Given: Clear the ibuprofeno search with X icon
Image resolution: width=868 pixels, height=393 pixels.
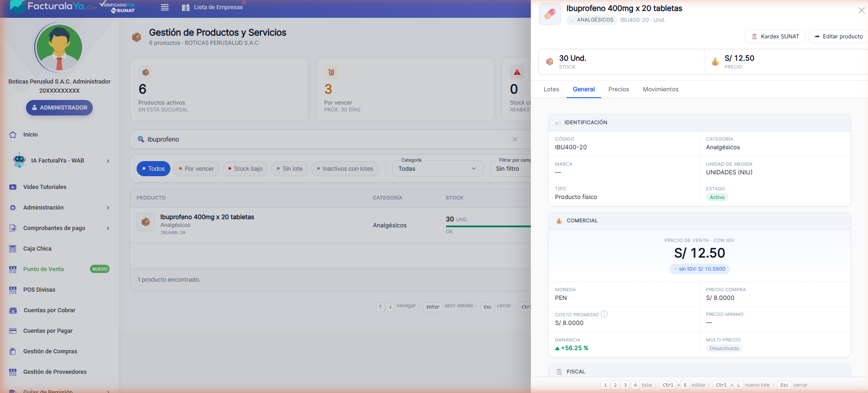Looking at the screenshot, I should [x=515, y=139].
